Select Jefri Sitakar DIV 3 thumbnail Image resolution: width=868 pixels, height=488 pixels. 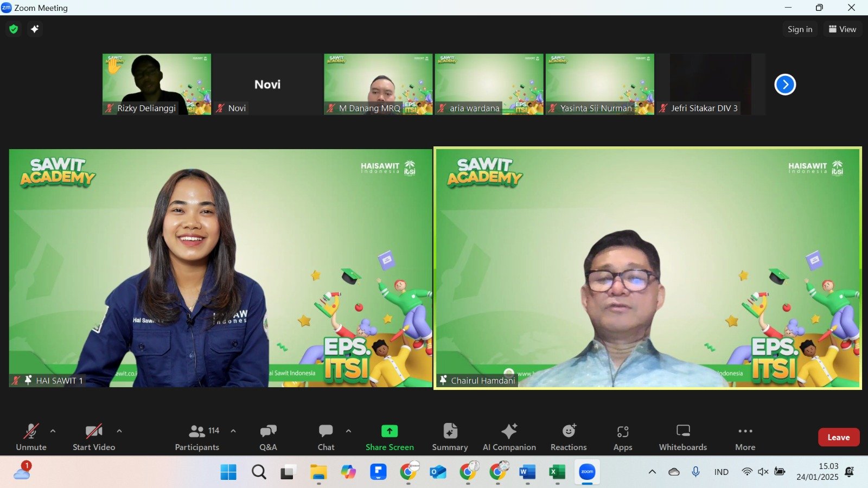click(x=711, y=84)
